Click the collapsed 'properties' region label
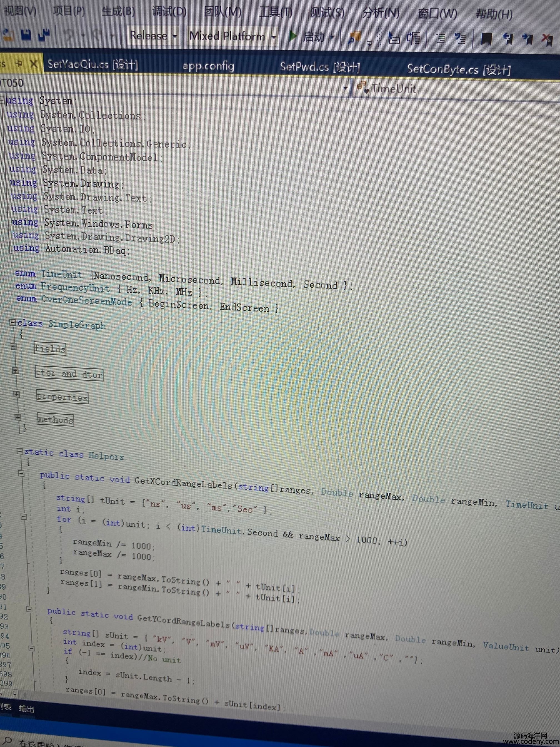The image size is (560, 747). click(62, 397)
